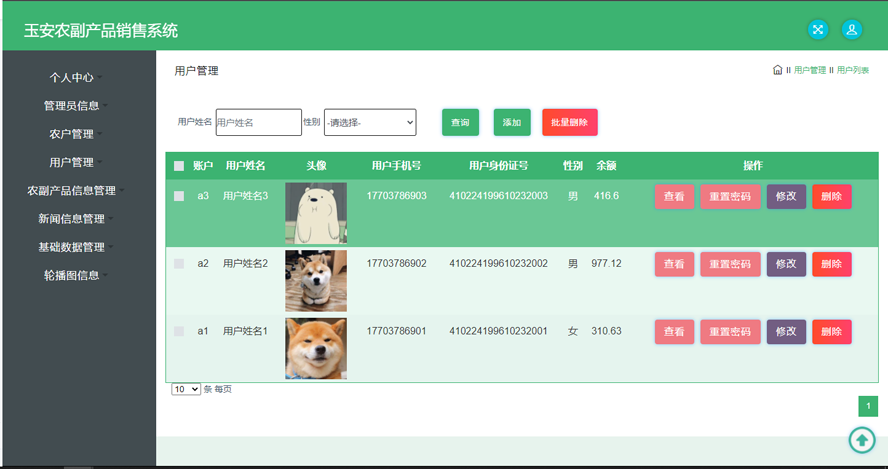Click the fullscreen toggle icon in header
Viewport: 888px width, 469px height.
click(x=818, y=29)
